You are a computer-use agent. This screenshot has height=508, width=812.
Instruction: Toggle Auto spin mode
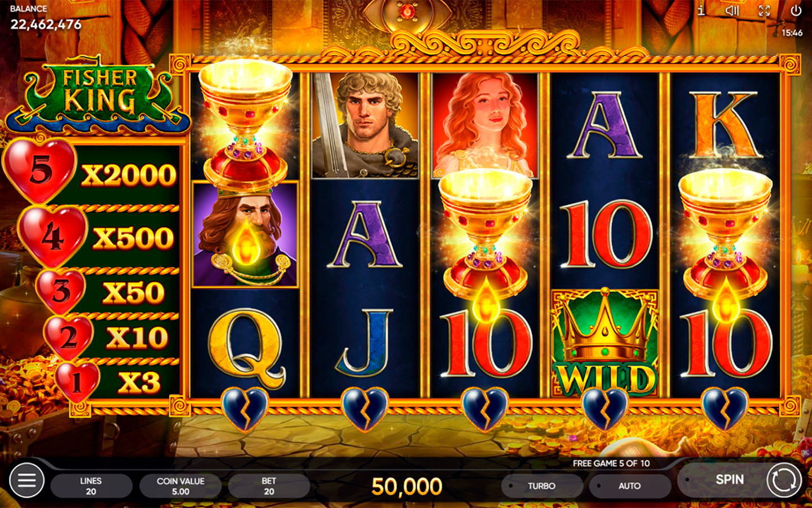click(x=630, y=486)
